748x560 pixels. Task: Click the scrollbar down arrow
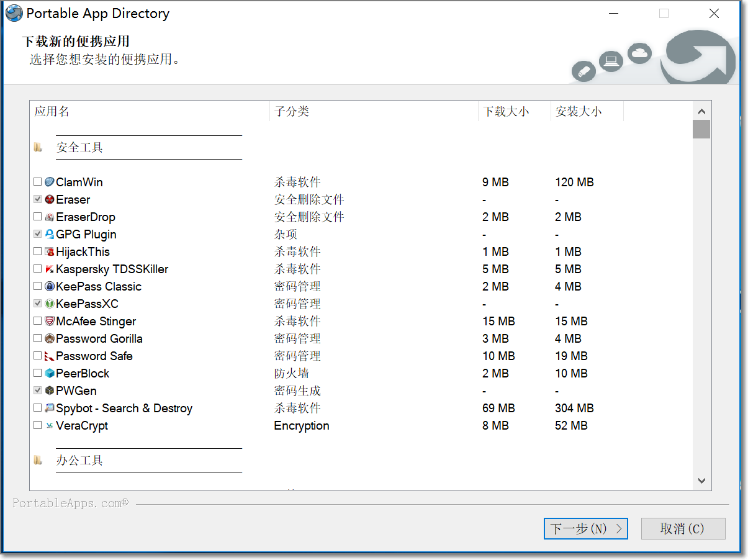click(701, 481)
